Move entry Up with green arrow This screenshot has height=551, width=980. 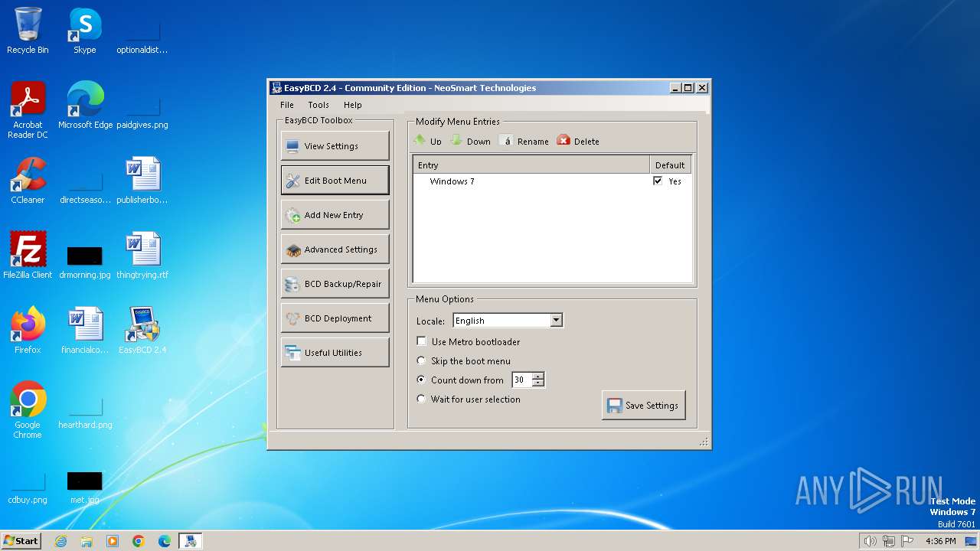[x=427, y=141]
